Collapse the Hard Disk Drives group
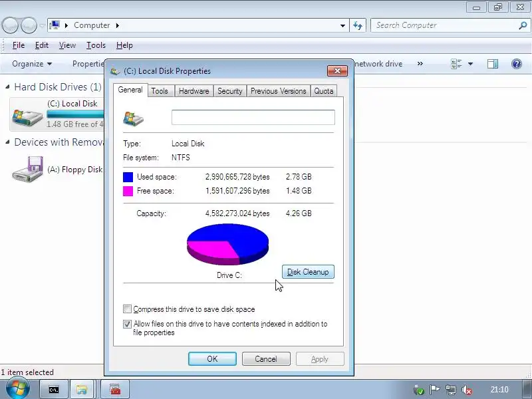Screen dimensions: 532x399 [7, 87]
